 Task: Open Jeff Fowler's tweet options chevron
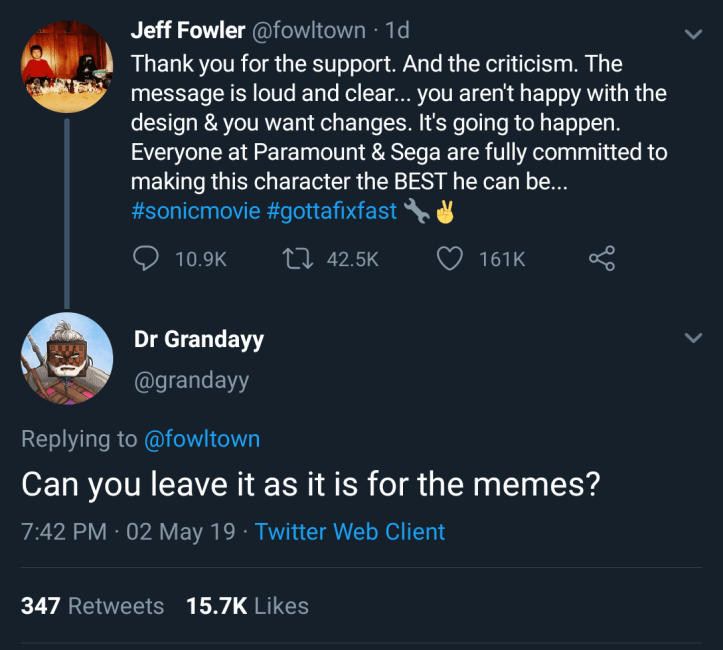pos(692,34)
